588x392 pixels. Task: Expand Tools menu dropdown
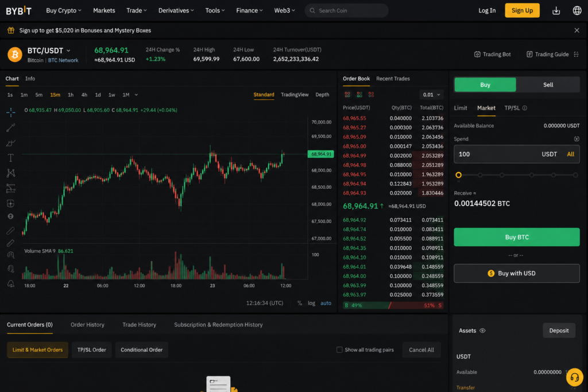click(x=215, y=10)
